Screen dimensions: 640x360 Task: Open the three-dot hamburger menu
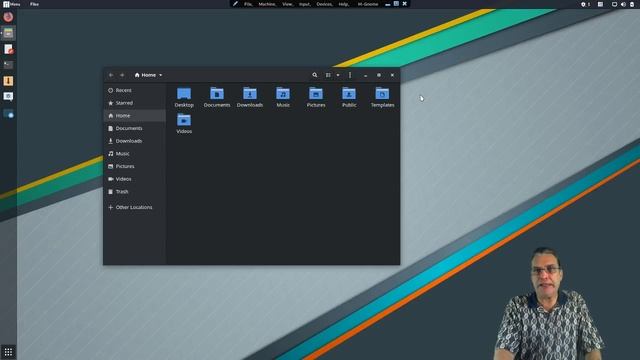350,75
